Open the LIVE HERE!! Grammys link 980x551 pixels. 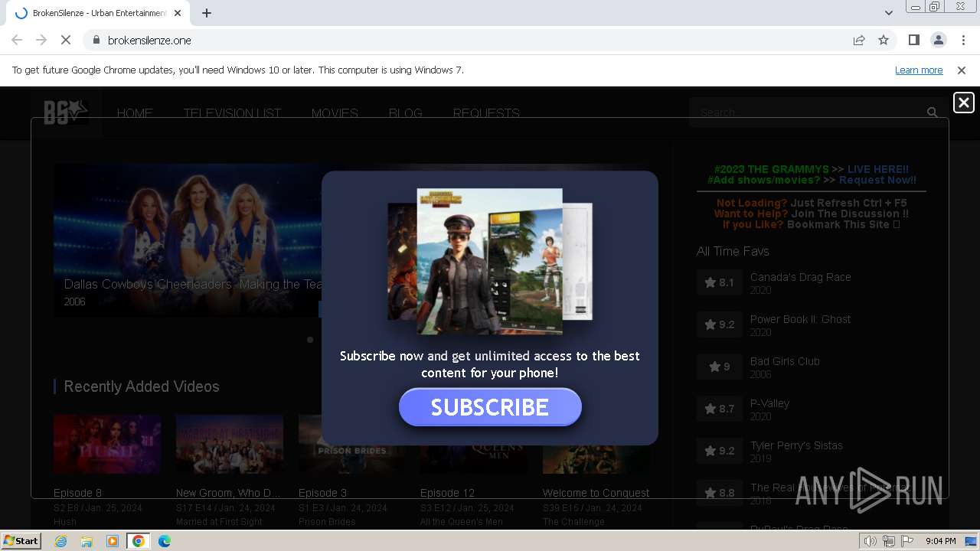[878, 169]
